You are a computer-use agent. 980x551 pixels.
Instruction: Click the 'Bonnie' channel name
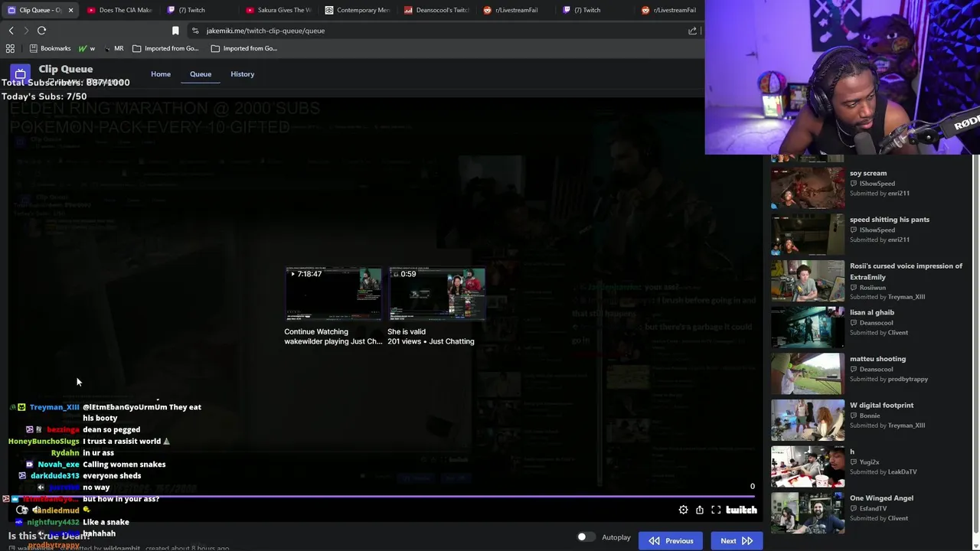pos(870,416)
